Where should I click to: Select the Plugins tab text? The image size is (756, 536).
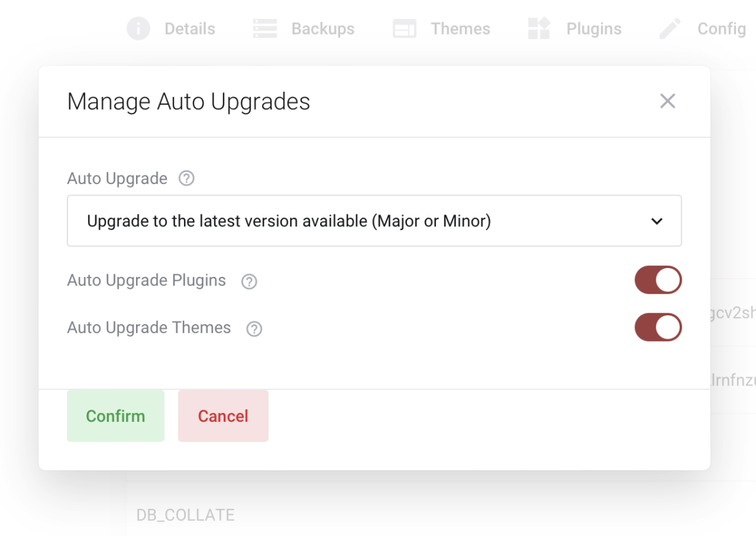click(593, 29)
